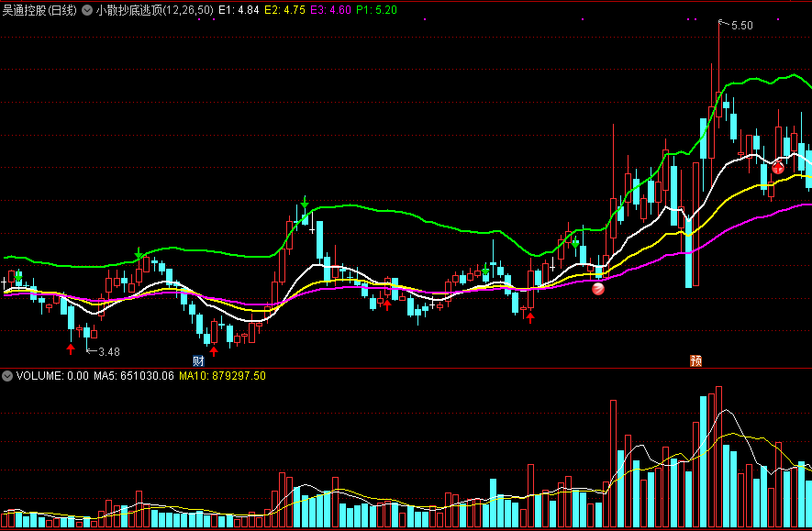Screen dimensions: 812x531
Task: Select the E1: 4.84 value label
Action: pos(239,10)
